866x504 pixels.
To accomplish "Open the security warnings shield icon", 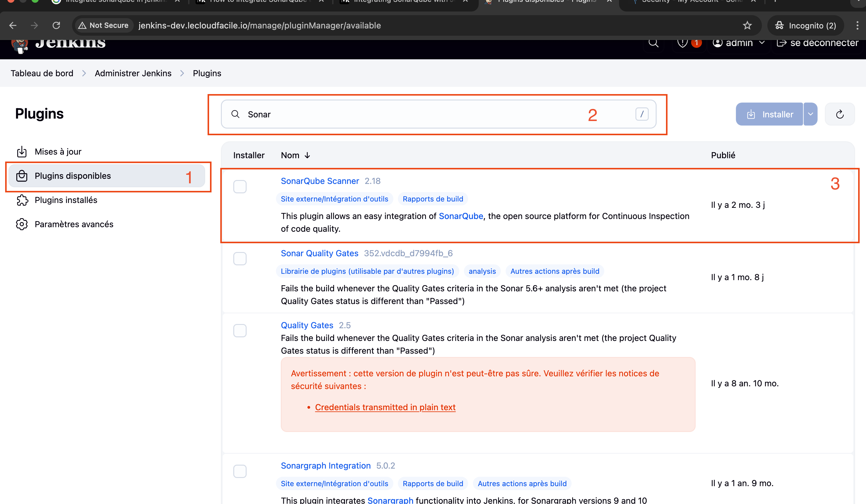I will [x=682, y=43].
